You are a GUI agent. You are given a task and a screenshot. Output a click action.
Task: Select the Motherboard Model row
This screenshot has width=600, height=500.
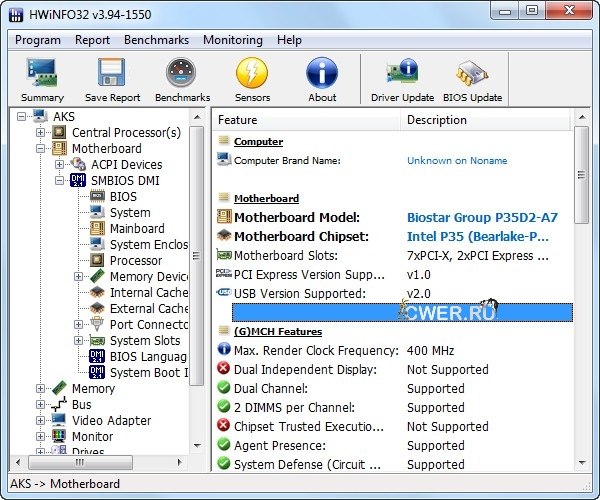(296, 217)
